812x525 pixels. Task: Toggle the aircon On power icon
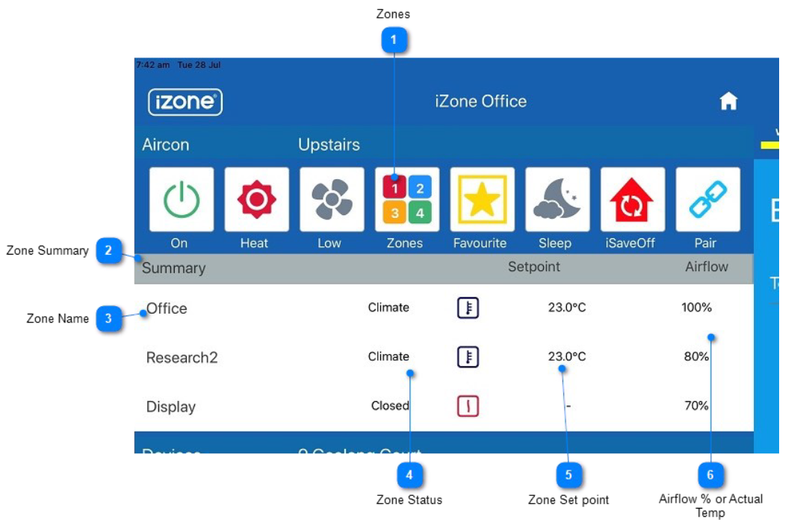point(182,199)
